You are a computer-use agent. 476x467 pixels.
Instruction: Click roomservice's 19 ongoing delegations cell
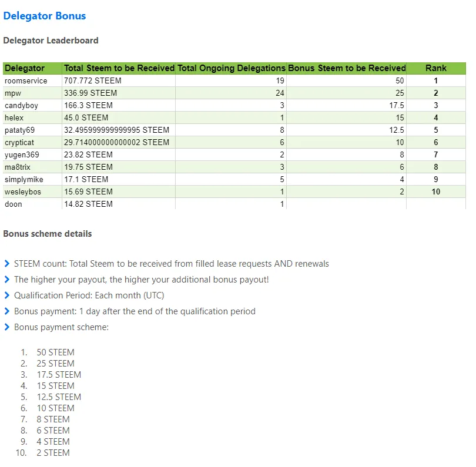pyautogui.click(x=231, y=80)
